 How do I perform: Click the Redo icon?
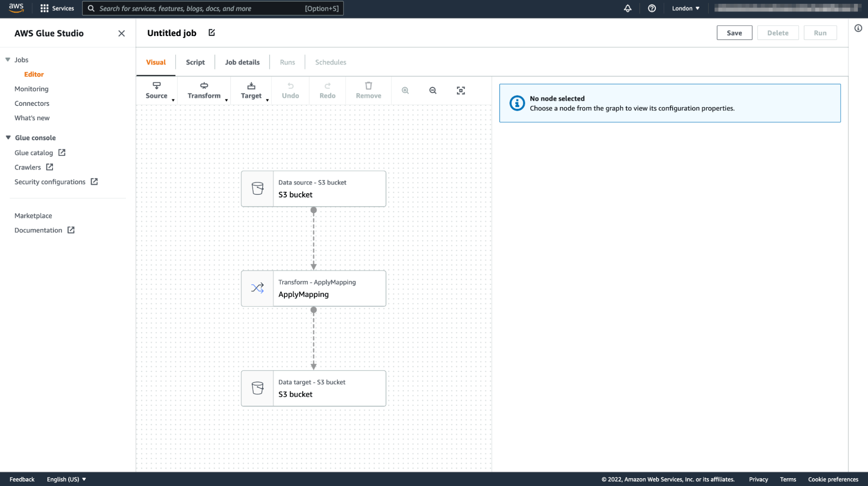[x=327, y=85]
